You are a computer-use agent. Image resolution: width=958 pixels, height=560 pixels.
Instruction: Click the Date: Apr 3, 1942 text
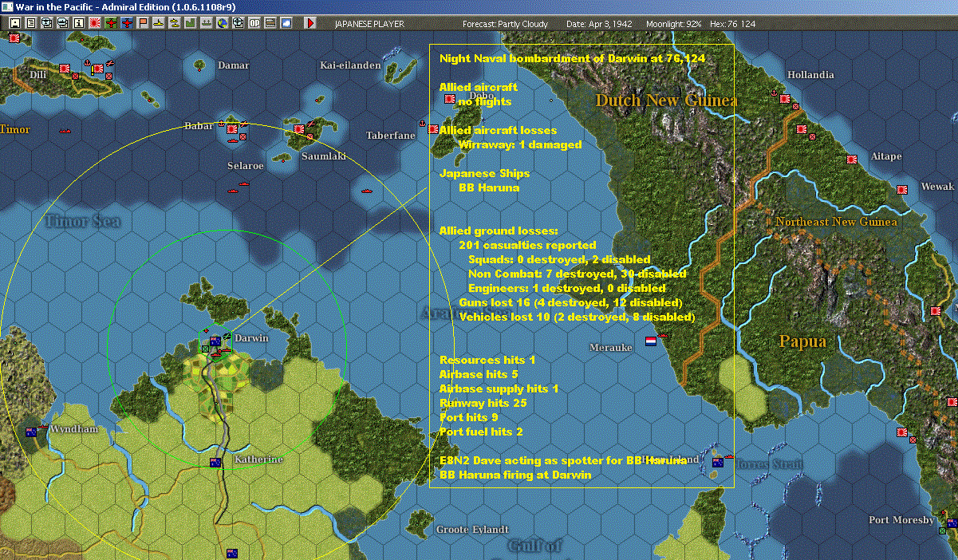click(x=599, y=24)
